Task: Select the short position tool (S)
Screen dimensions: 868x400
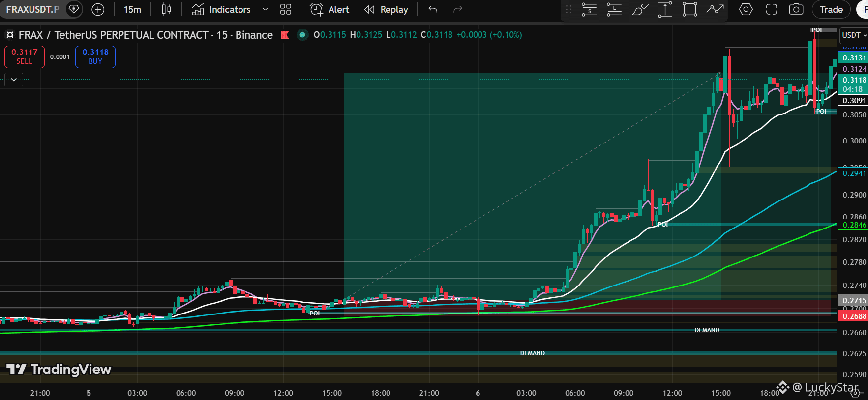Action: pos(589,9)
